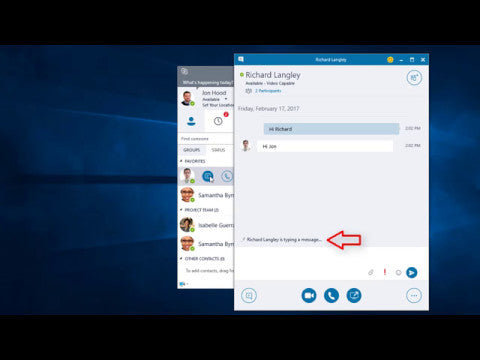Open the IM button at bottom left of the conversation
480x360 pixels.
pyautogui.click(x=249, y=295)
